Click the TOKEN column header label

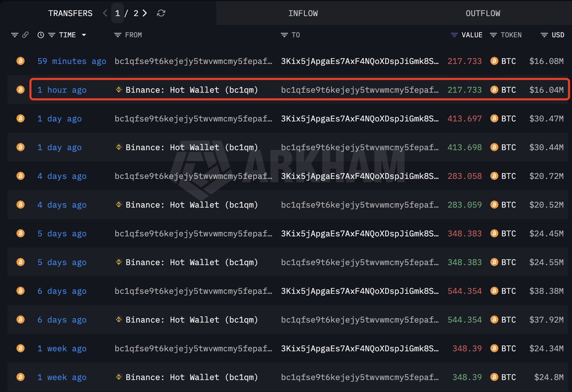[511, 35]
